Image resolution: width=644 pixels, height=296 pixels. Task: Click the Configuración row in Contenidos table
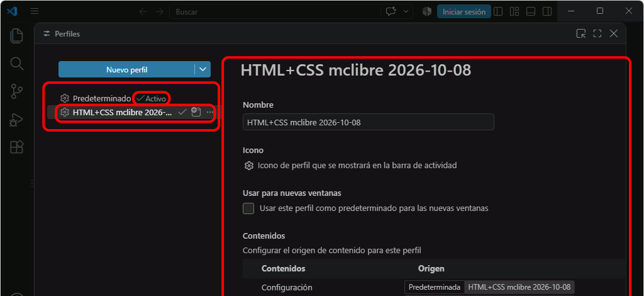pos(435,287)
